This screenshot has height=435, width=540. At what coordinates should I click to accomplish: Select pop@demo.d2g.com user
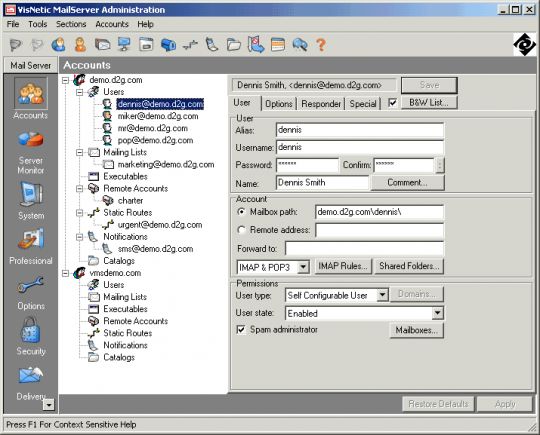pyautogui.click(x=155, y=141)
